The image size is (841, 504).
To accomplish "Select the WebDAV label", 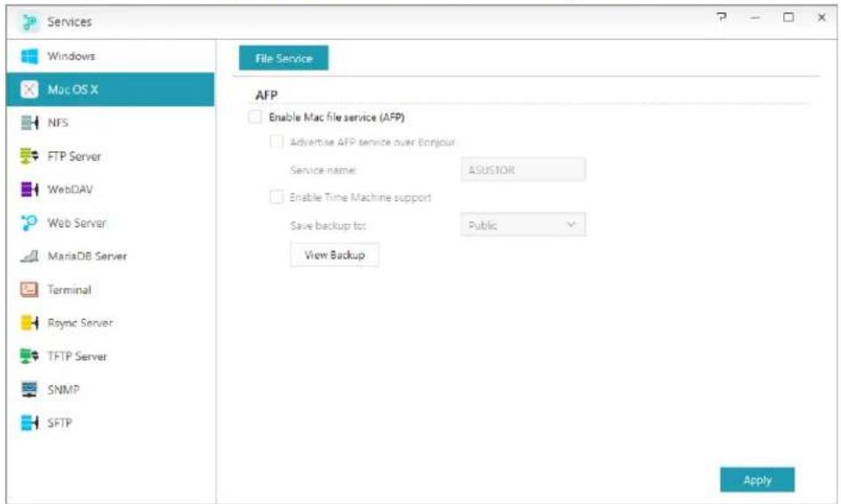I will 69,189.
